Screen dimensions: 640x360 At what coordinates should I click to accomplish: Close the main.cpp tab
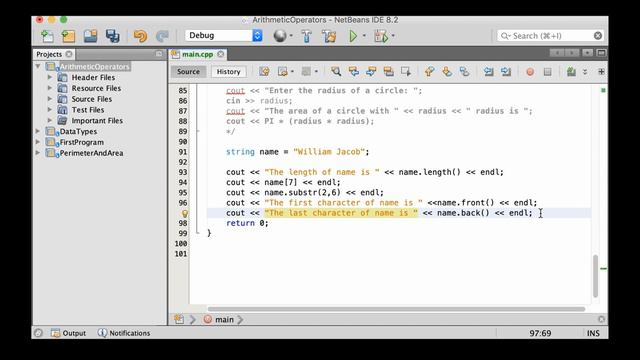click(221, 54)
